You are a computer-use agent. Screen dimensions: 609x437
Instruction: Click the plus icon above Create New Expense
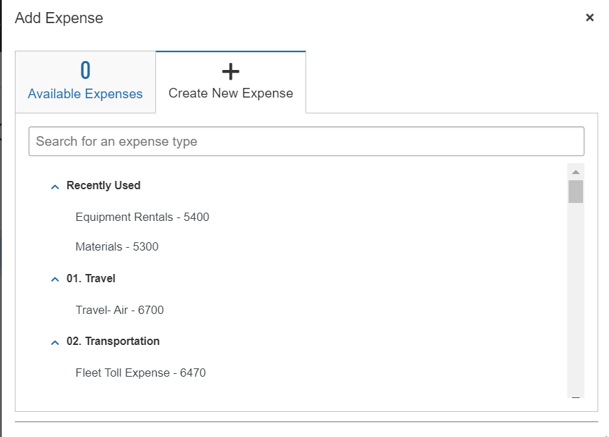[x=231, y=71]
